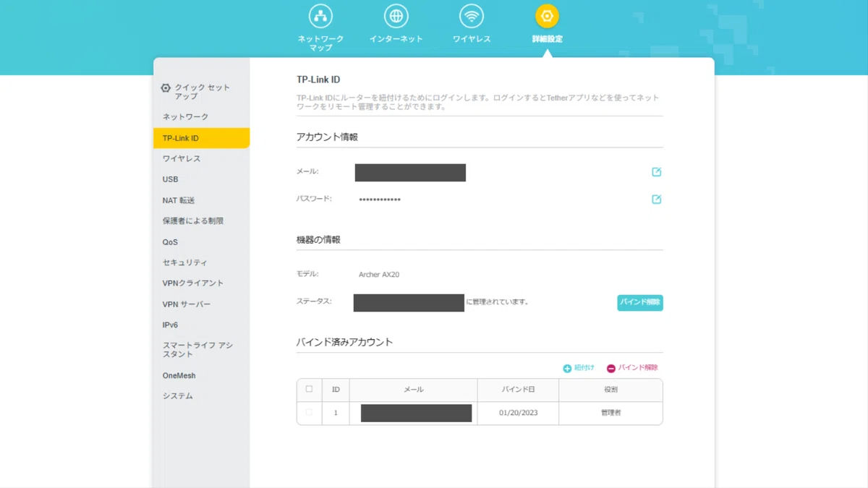Click the Archer AX20 model text
The height and width of the screenshot is (488, 868).
[379, 275]
